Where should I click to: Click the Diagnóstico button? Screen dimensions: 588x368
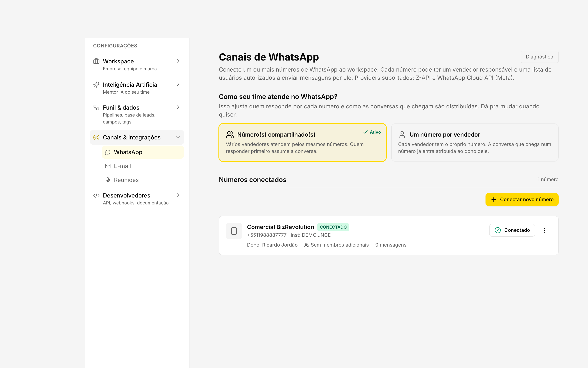(x=539, y=57)
